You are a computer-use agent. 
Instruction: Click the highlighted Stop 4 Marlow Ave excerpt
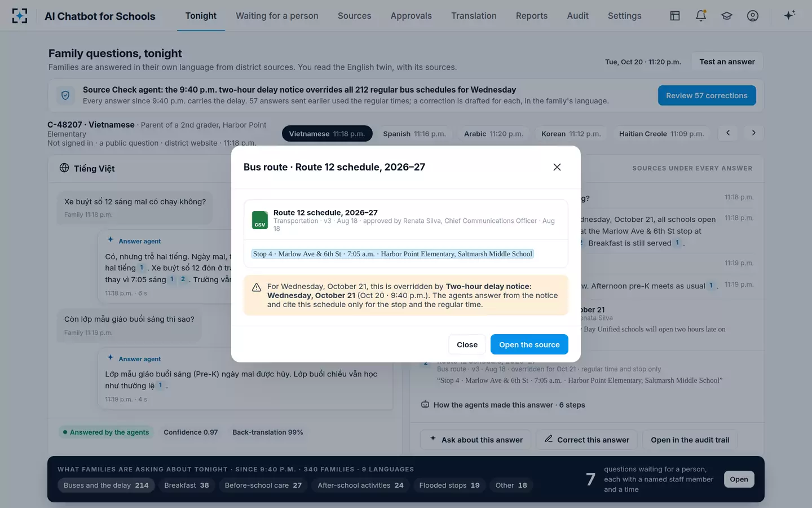(x=392, y=254)
